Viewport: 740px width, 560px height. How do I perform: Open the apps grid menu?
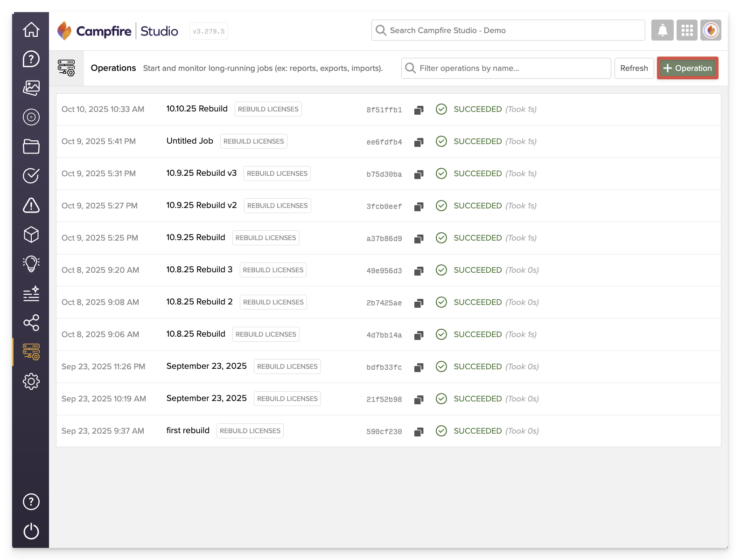click(x=687, y=30)
